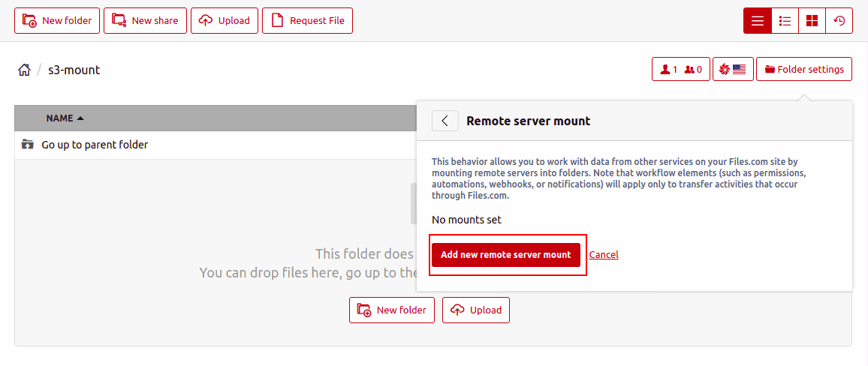Click Add new remote server mount

tap(506, 255)
